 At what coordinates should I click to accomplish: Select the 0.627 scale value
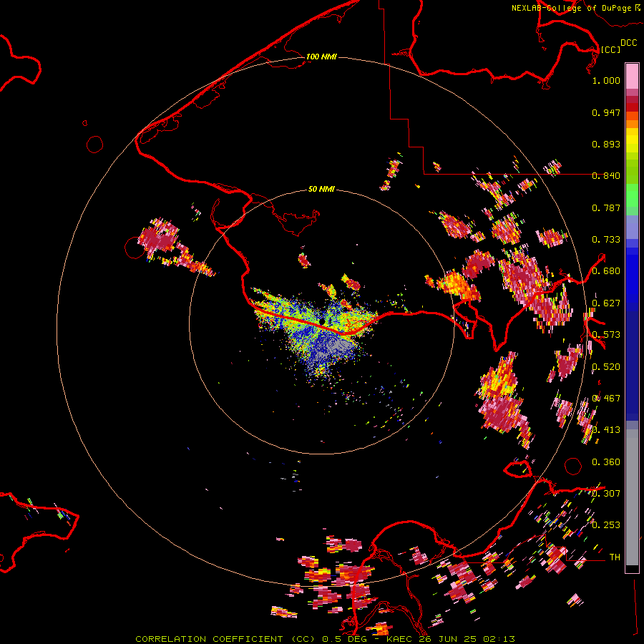[606, 303]
